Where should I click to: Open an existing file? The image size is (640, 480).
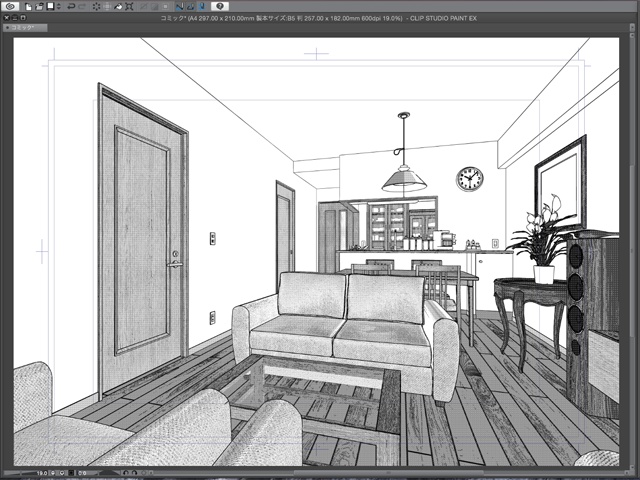39,7
